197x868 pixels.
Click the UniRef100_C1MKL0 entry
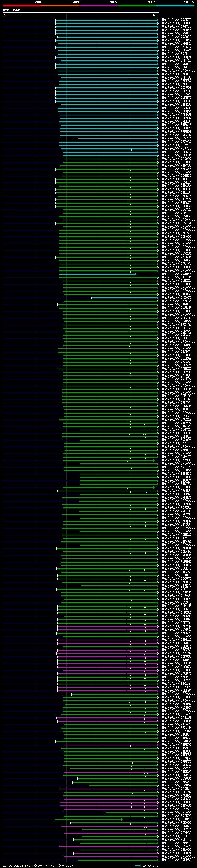tap(177, 152)
